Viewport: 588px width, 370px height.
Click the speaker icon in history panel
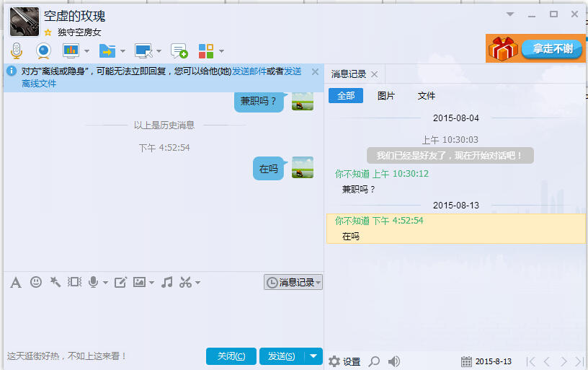pyautogui.click(x=393, y=362)
